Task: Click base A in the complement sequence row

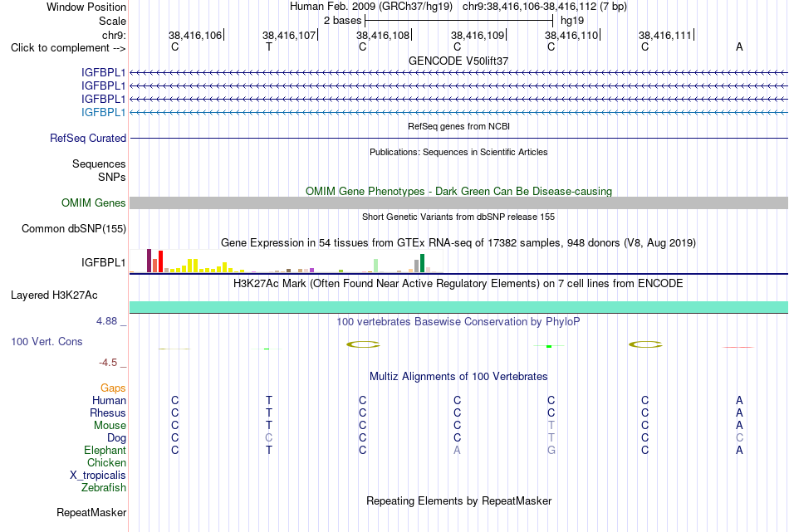Action: 739,46
